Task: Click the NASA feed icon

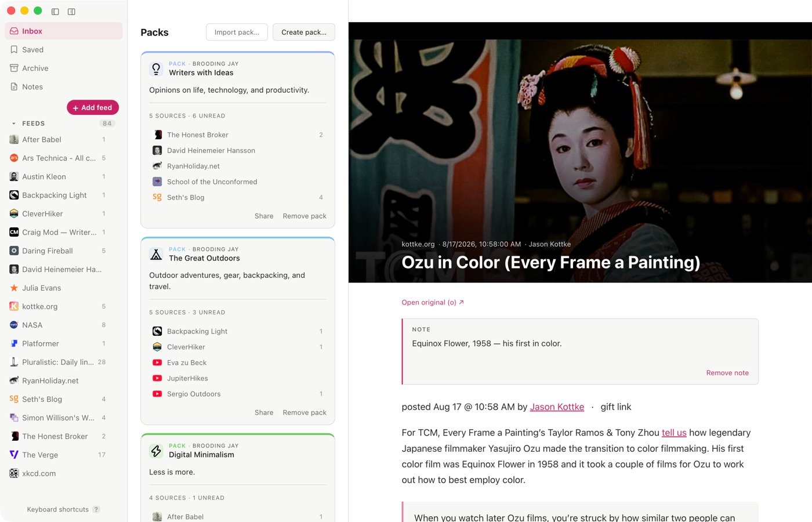Action: tap(14, 325)
